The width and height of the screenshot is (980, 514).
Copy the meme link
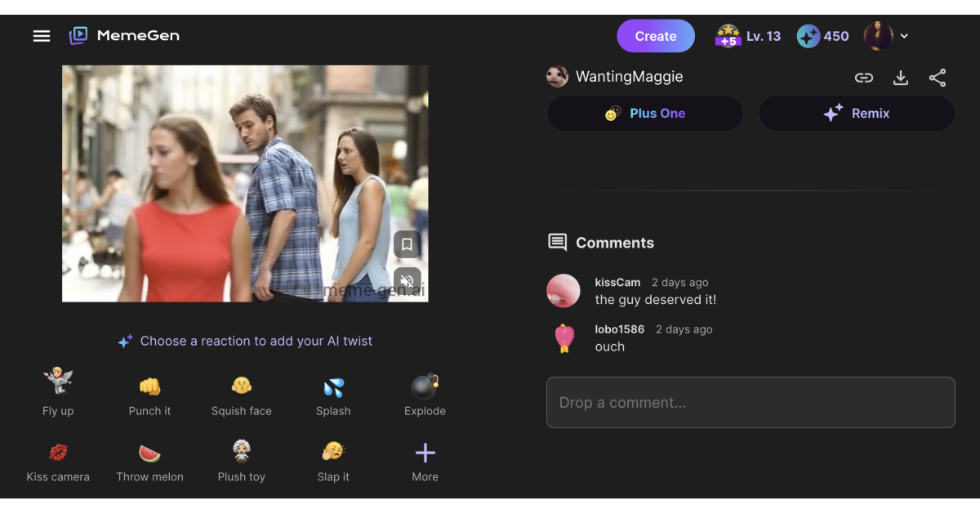[864, 78]
